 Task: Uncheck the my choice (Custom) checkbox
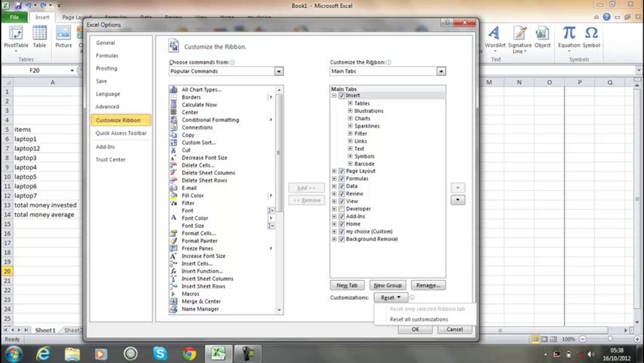click(342, 232)
